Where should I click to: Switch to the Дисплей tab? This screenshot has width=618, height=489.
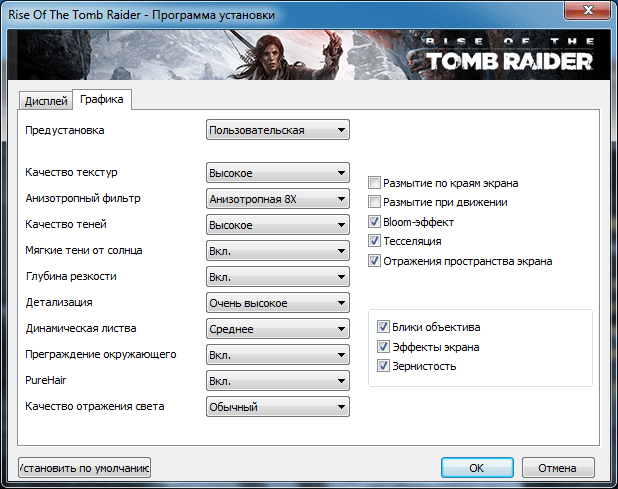46,101
